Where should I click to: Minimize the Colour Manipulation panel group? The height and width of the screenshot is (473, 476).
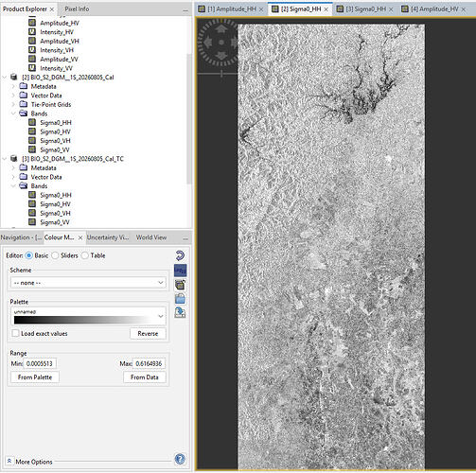tap(185, 238)
